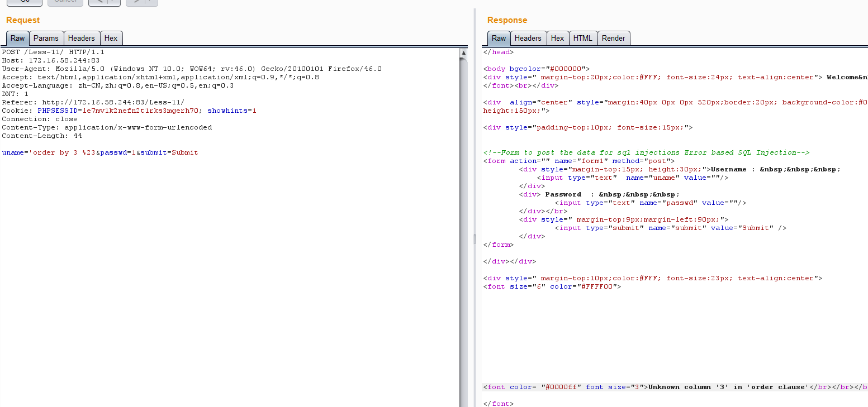Click the orange 'Response' panel heading
868x407 pixels.
507,20
